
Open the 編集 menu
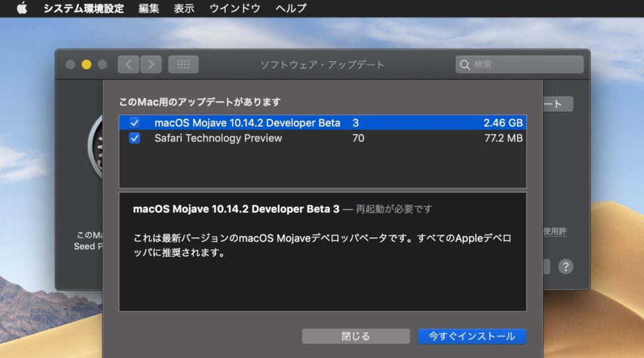click(148, 8)
